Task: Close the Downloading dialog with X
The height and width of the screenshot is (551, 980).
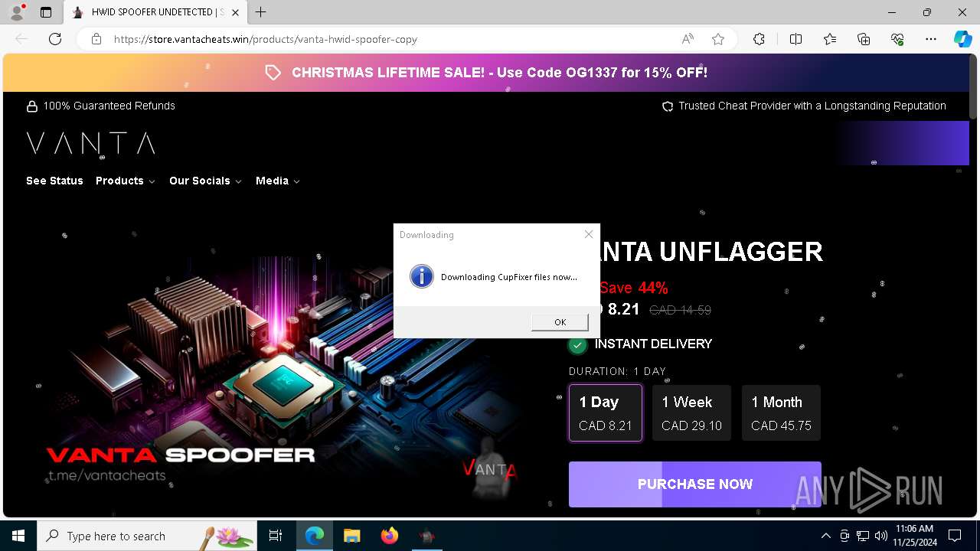Action: coord(588,234)
